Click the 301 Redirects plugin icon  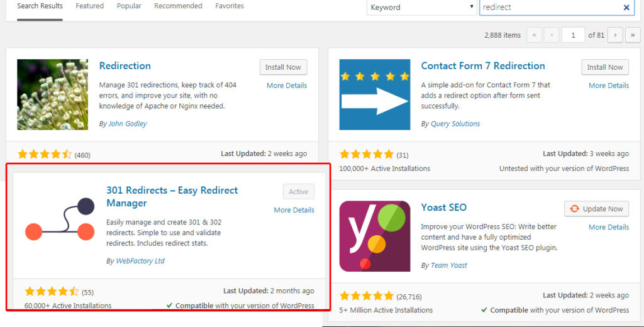coord(60,219)
